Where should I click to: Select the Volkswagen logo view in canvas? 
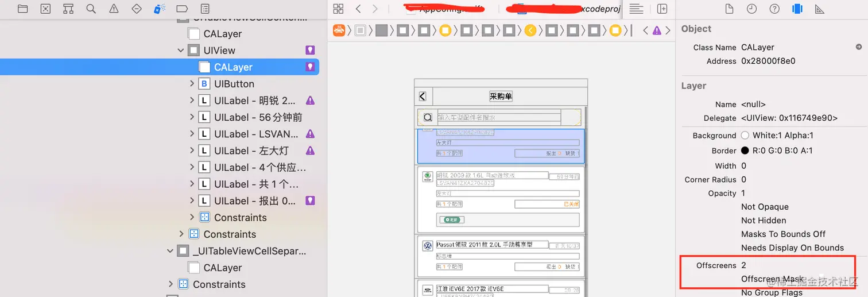428,246
